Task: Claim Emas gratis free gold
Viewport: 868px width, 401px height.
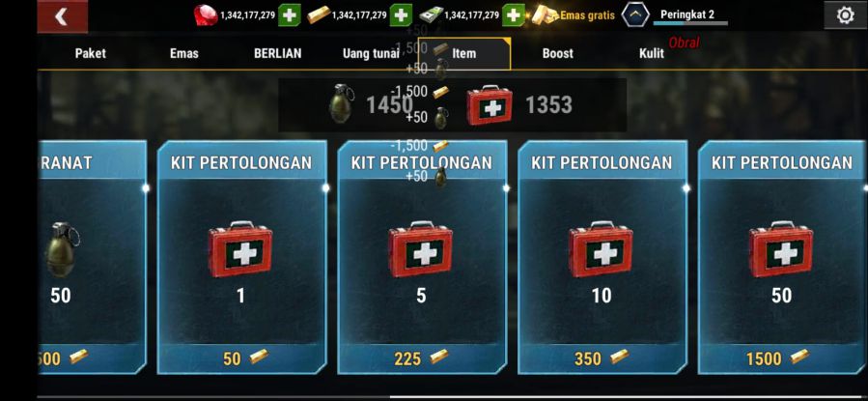Action: [x=574, y=14]
